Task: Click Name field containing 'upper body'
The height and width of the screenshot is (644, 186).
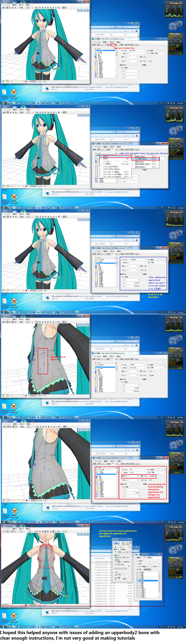Action: (137, 368)
